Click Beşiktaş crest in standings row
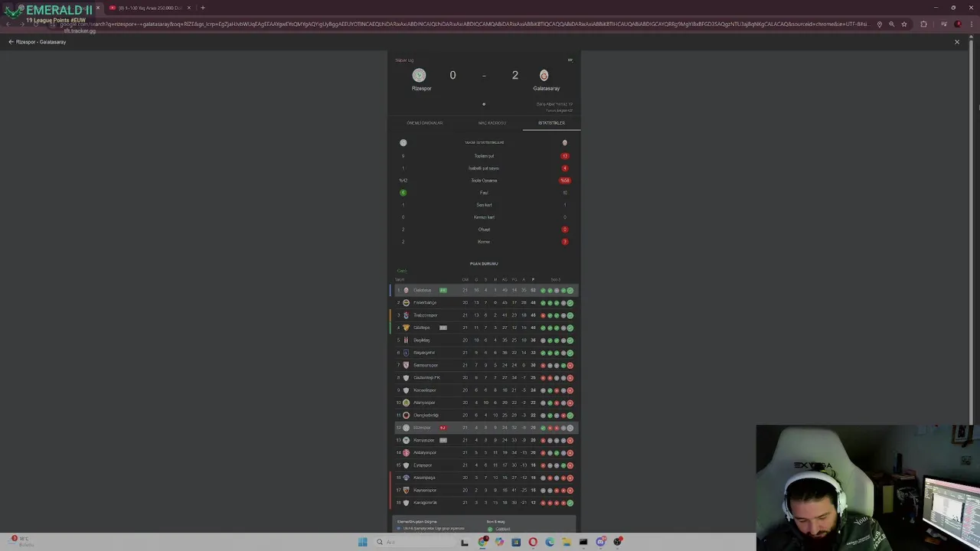980x551 pixels. click(x=406, y=340)
